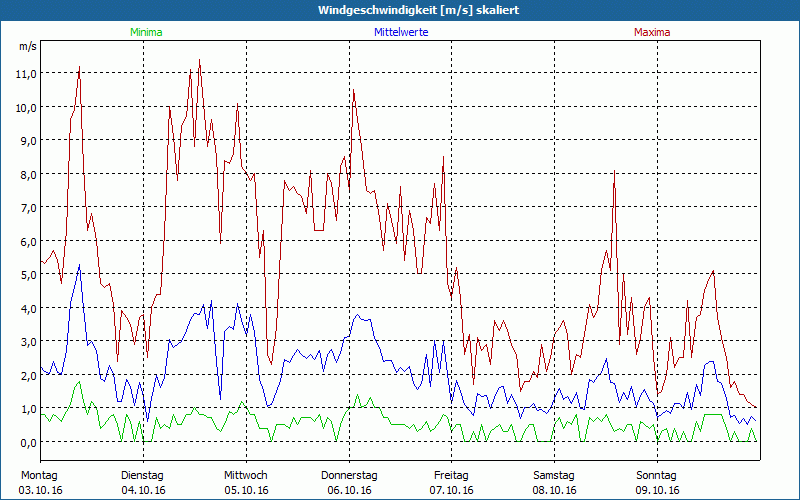Click the date 08.10.16
800x500 pixels.
pyautogui.click(x=555, y=490)
